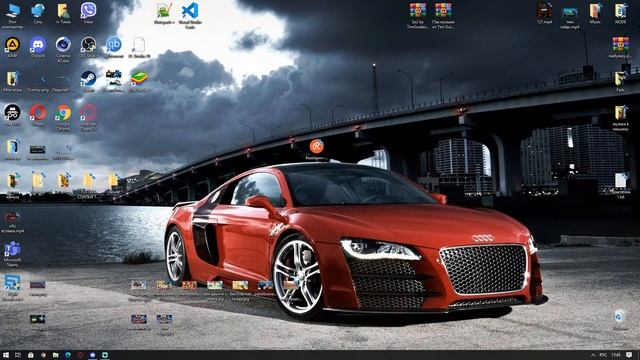Screen dimensions: 640x360
Task: Launch the Google Chrome shortcut
Action: tap(63, 113)
